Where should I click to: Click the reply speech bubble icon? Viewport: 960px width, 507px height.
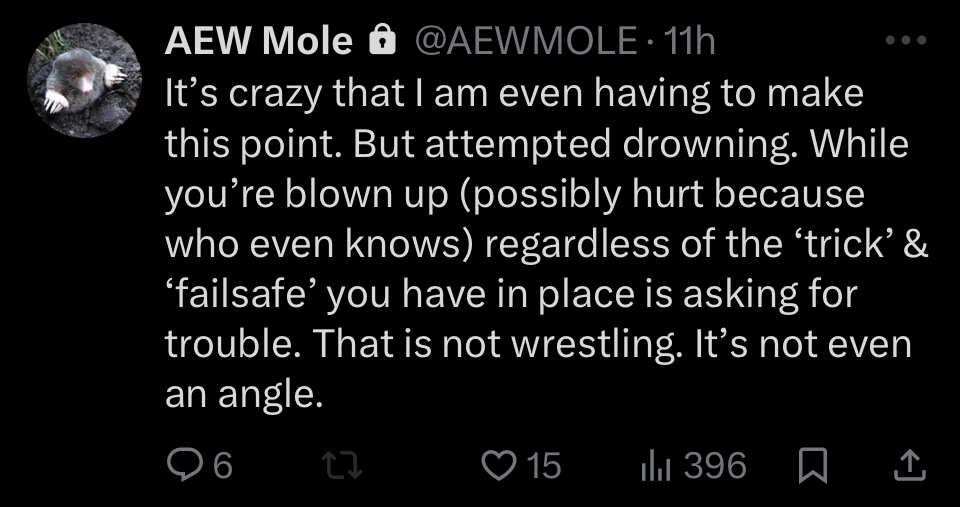(x=186, y=464)
